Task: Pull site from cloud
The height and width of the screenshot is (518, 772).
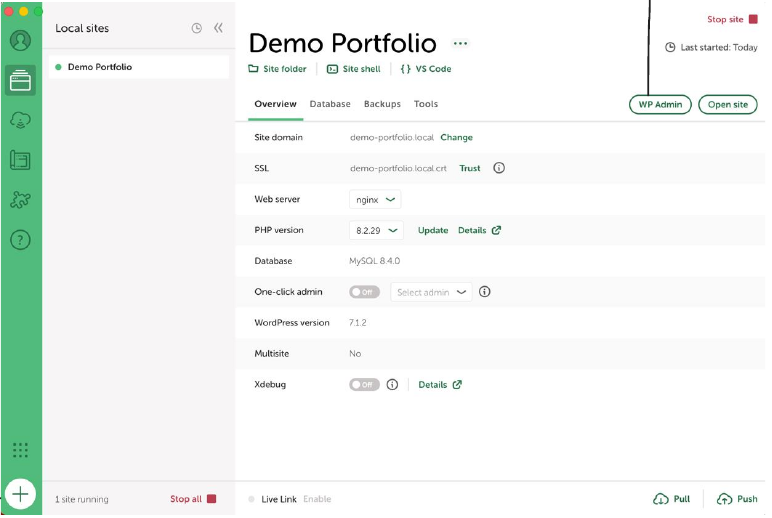Action: pos(672,499)
